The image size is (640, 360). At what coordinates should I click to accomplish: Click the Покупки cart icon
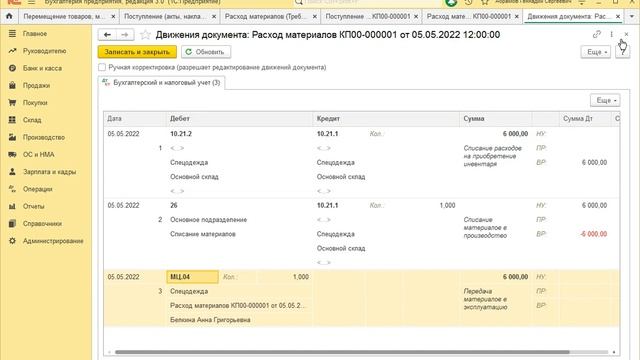(12, 102)
